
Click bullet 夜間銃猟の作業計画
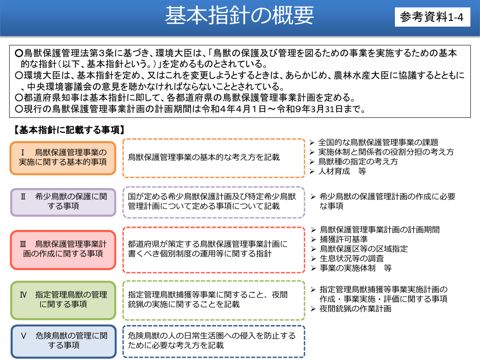[x=355, y=309]
